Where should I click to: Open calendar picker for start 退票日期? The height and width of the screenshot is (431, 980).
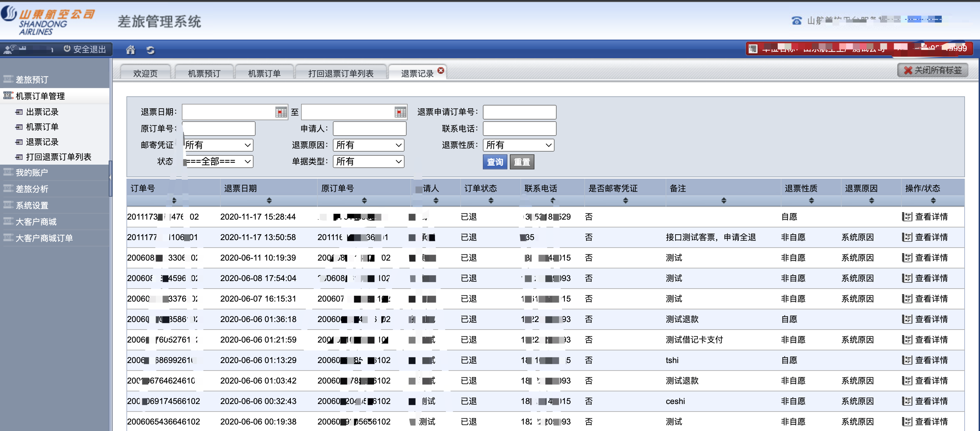point(281,112)
